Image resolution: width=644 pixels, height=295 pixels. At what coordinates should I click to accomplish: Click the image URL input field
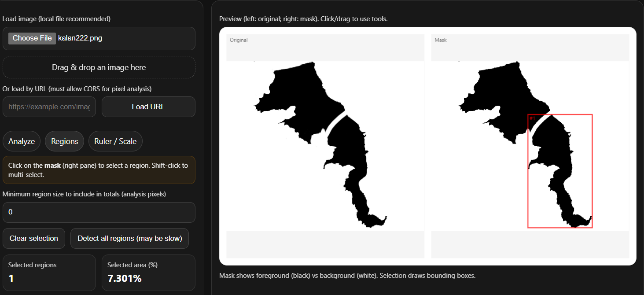point(49,107)
